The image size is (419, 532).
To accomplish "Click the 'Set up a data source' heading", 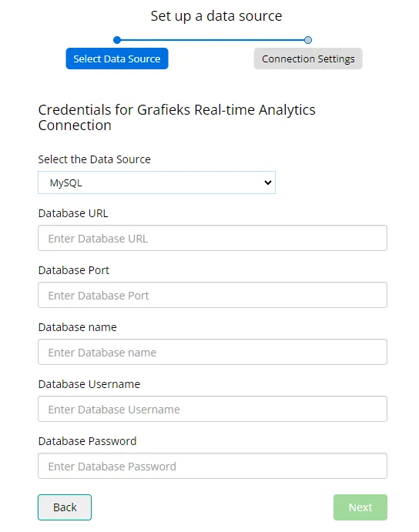I will 216,16.
